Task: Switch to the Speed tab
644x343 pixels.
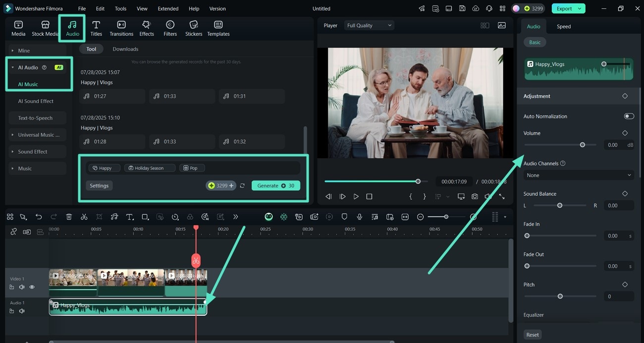Action: [564, 26]
